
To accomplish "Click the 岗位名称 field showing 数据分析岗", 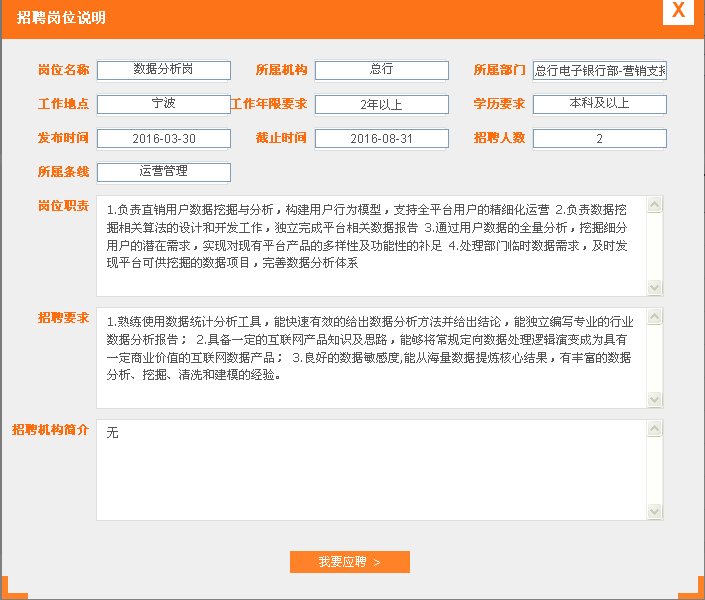I will coord(164,70).
